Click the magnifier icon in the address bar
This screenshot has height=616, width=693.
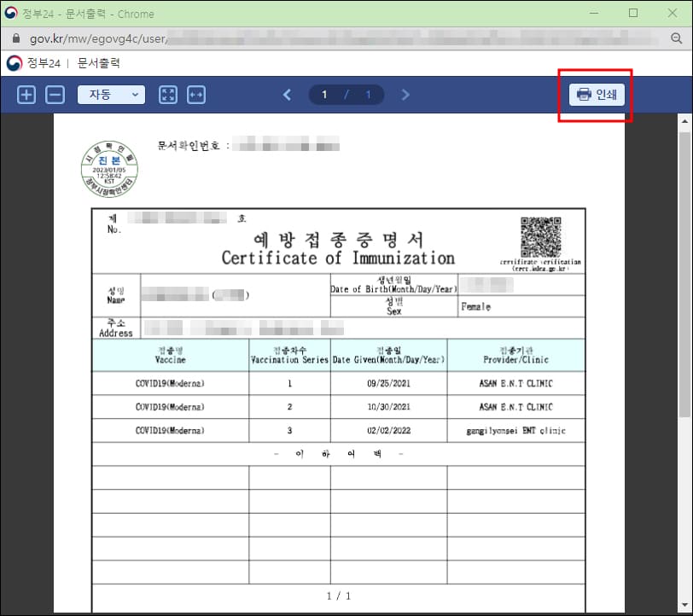677,38
